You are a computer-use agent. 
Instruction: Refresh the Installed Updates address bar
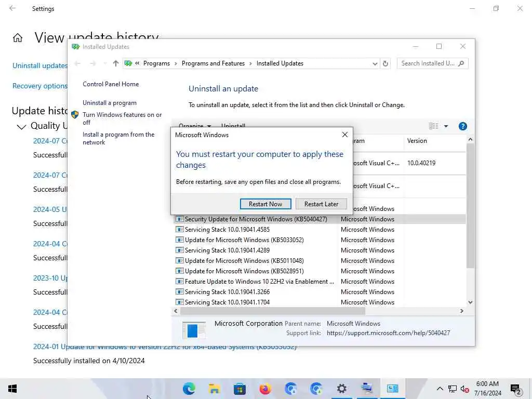(x=385, y=63)
